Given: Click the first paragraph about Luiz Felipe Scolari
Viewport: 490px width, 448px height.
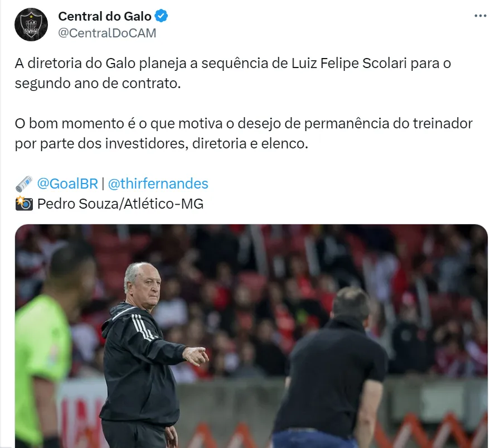Looking at the screenshot, I should (x=233, y=73).
